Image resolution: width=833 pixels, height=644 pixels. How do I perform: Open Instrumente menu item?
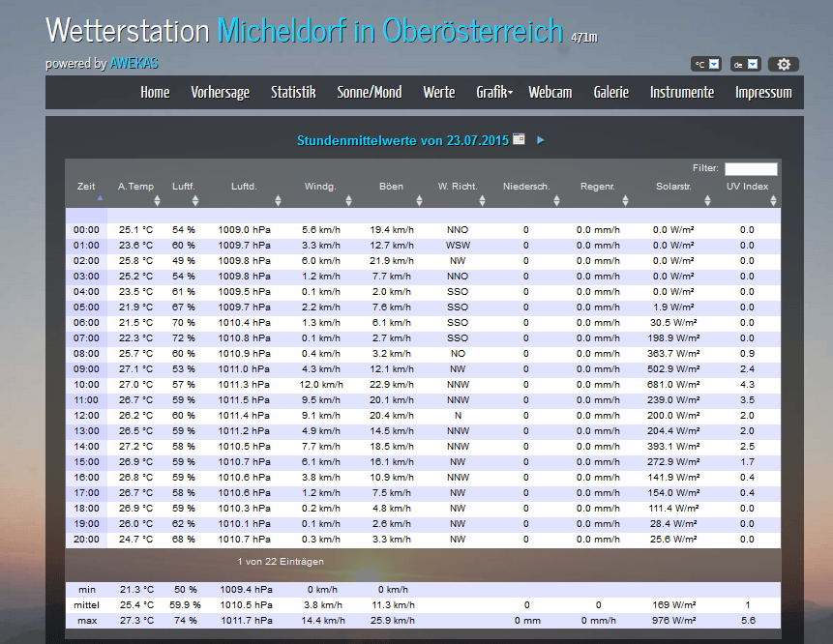tap(682, 93)
